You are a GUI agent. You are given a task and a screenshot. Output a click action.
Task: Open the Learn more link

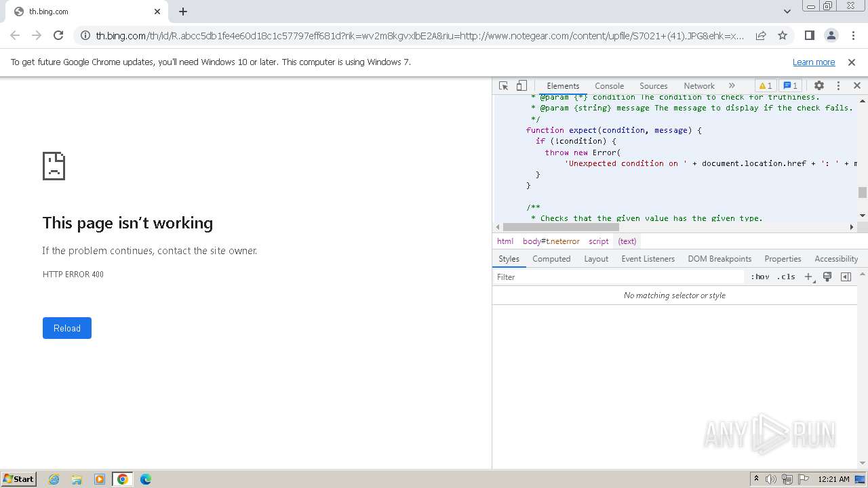(814, 62)
